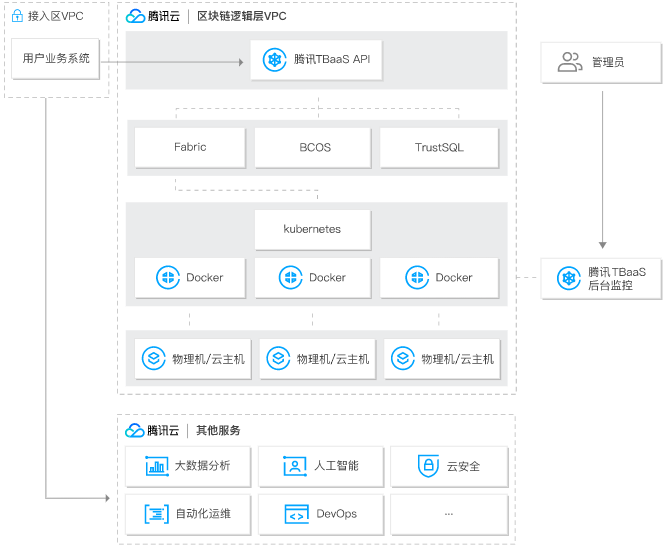The height and width of the screenshot is (550, 667).
Task: Select the Fabric box
Action: click(x=190, y=148)
